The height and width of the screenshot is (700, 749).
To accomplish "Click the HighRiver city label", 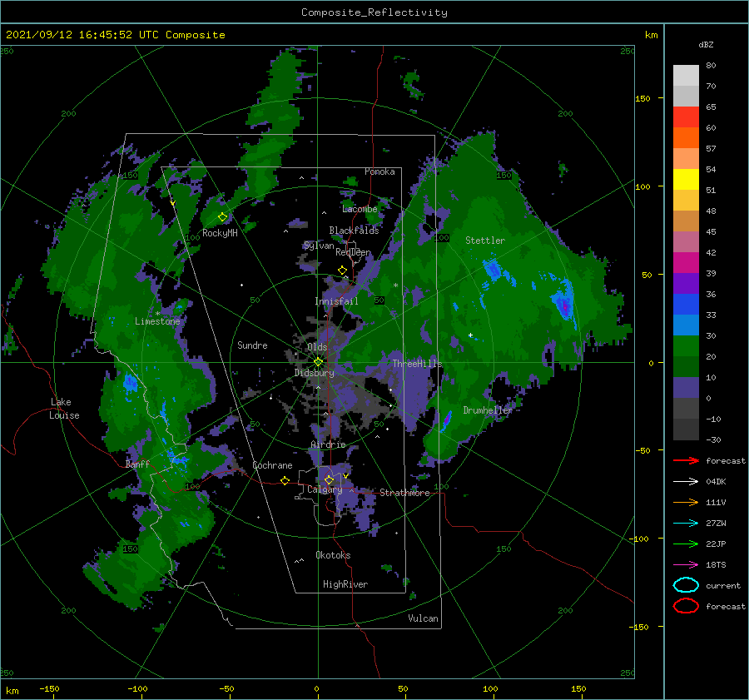I will coord(345,584).
